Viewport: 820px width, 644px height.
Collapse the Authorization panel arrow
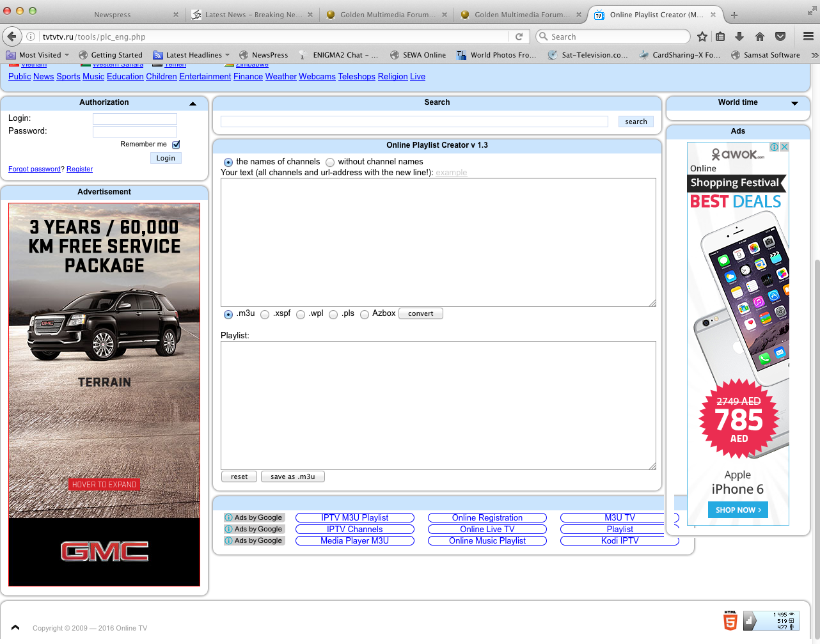(193, 103)
